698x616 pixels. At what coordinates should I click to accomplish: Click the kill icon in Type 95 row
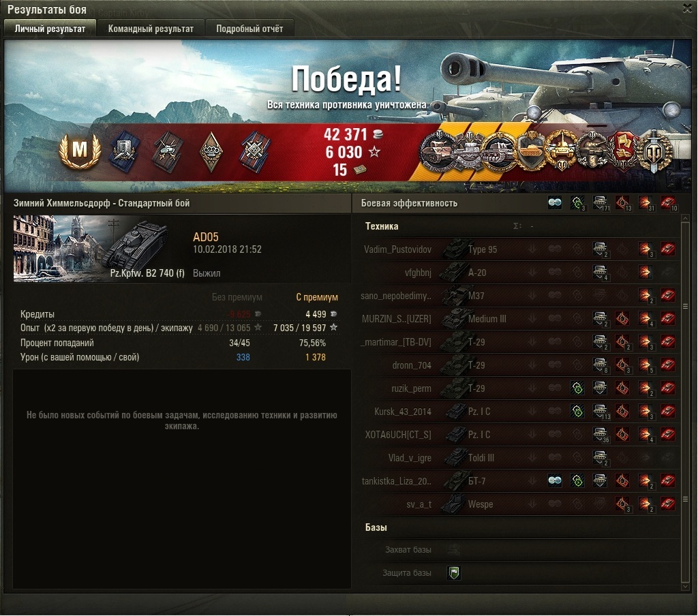coord(668,249)
